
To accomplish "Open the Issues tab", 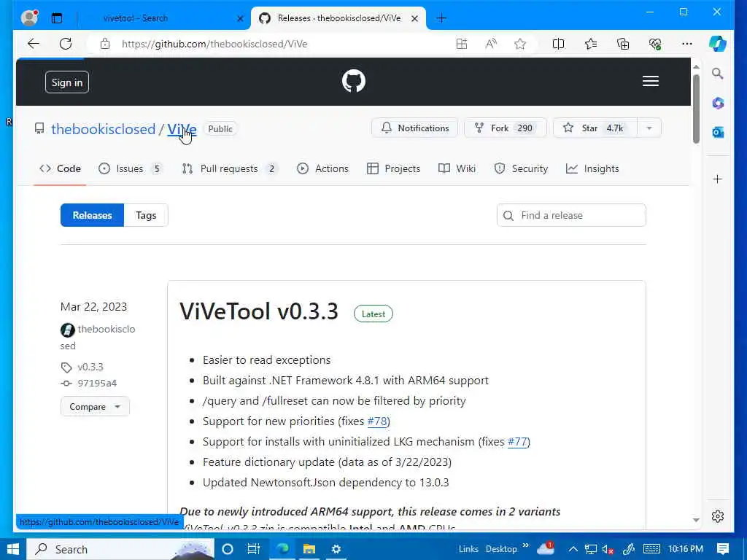I will (x=130, y=168).
